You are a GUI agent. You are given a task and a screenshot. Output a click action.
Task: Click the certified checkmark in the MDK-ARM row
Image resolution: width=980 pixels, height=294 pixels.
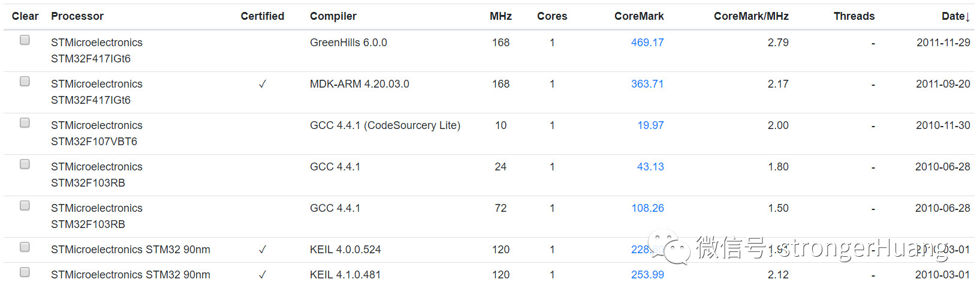point(263,84)
